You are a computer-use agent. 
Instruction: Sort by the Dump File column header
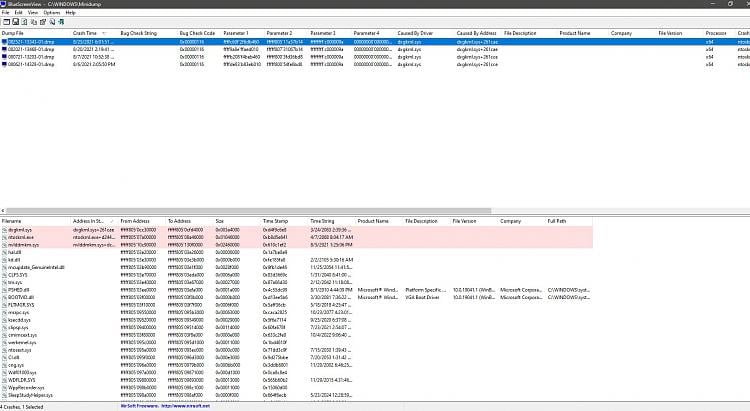(35, 33)
